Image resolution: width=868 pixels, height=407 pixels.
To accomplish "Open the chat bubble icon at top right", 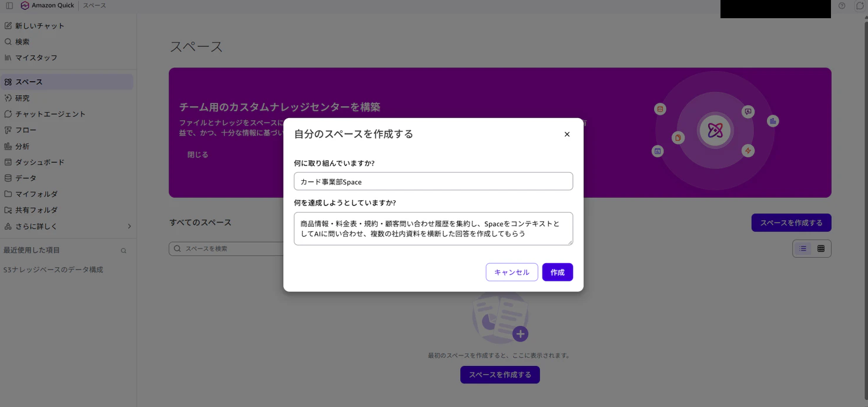I will click(859, 5).
